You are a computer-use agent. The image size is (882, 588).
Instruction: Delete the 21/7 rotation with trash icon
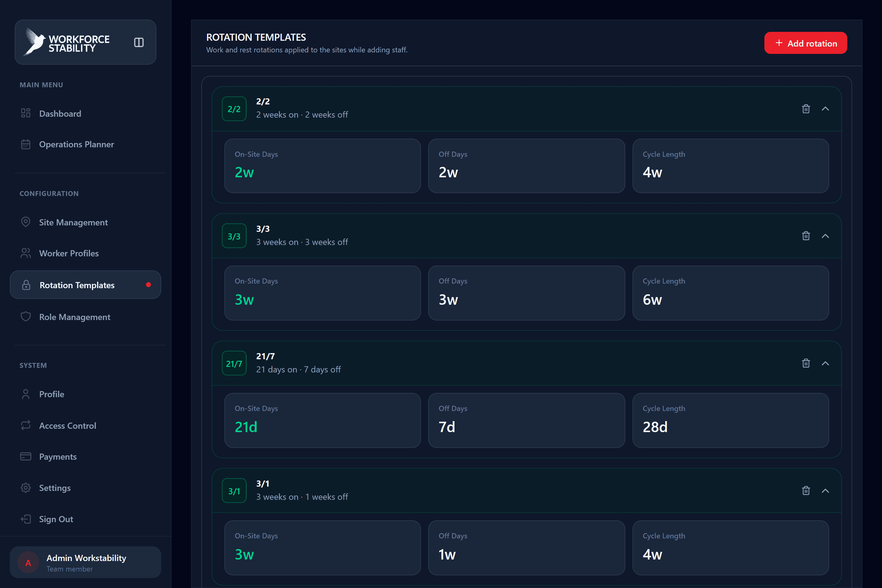[806, 363]
